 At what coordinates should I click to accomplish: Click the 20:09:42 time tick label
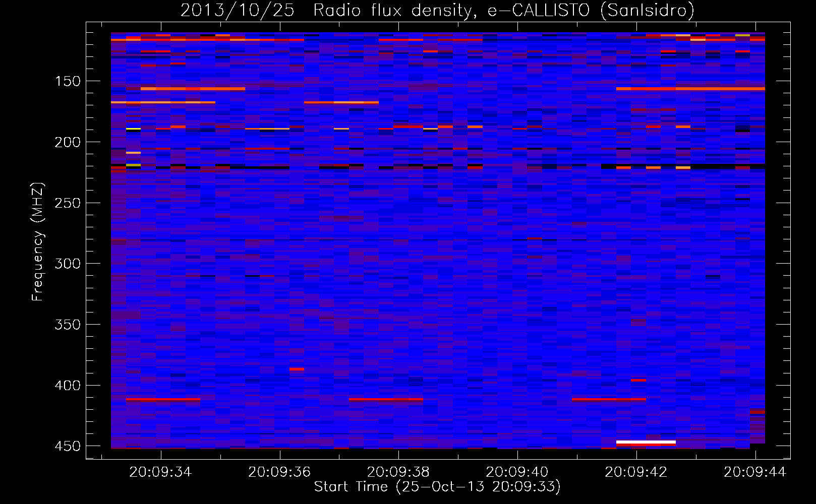tap(636, 472)
